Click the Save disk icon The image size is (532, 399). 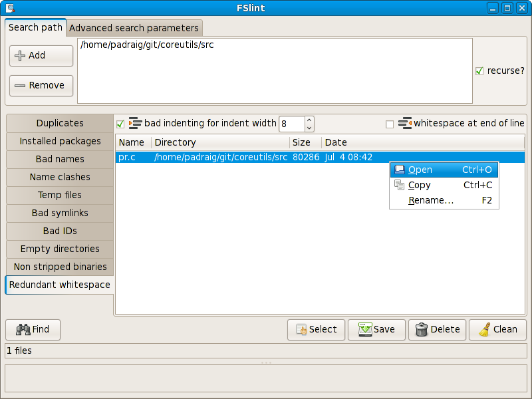[365, 329]
